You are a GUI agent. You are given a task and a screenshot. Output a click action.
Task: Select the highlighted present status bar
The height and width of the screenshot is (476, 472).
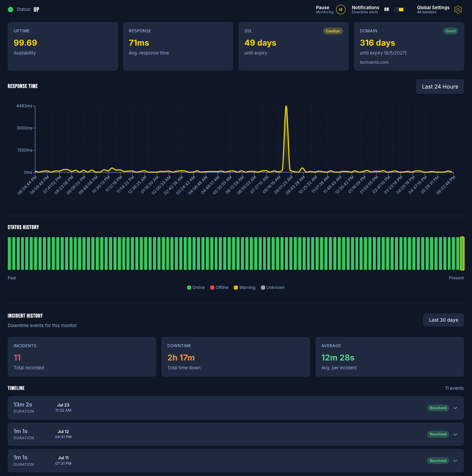(x=462, y=254)
